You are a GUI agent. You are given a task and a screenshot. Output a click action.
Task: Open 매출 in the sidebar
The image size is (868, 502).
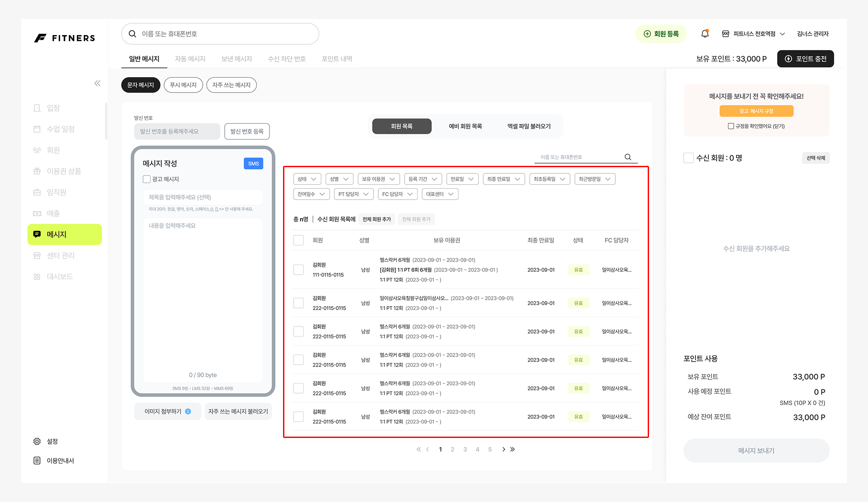(x=65, y=213)
